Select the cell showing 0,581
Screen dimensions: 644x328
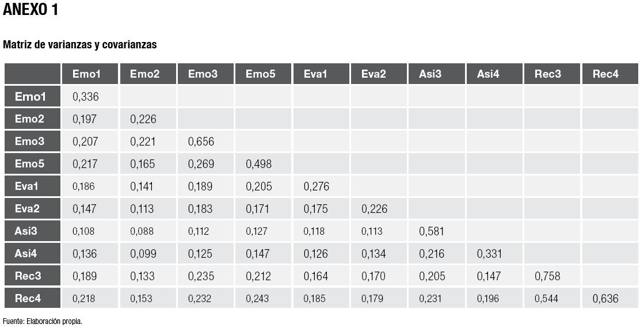[x=432, y=231]
